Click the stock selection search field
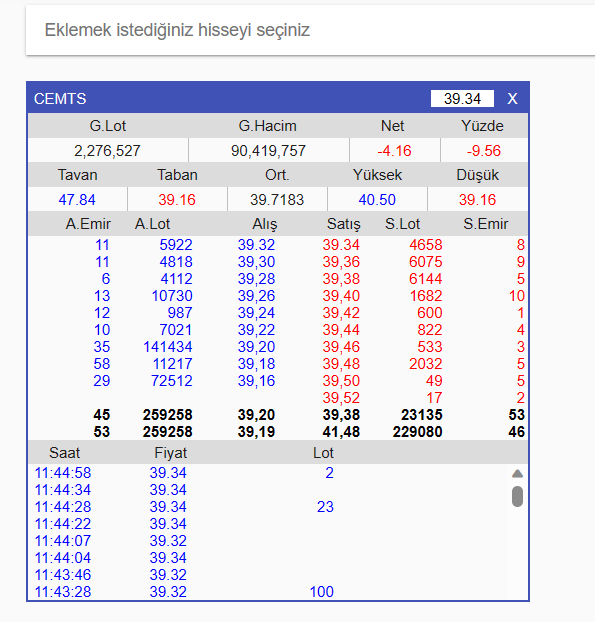595x622 pixels. pyautogui.click(x=310, y=30)
